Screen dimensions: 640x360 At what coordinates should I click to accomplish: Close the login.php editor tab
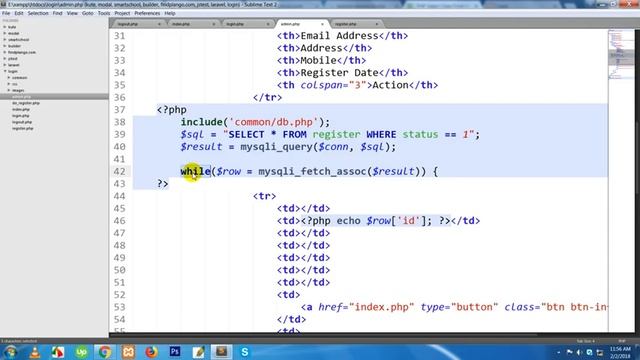pos(268,24)
